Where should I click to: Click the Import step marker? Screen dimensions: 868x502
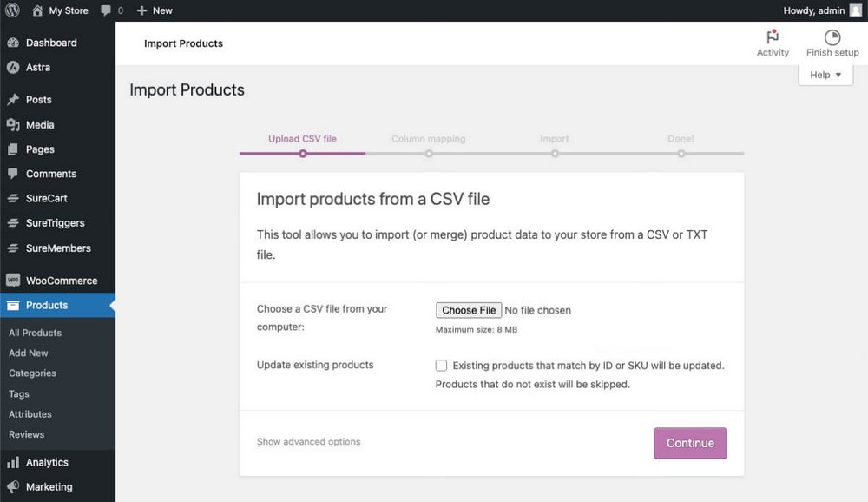click(x=555, y=154)
